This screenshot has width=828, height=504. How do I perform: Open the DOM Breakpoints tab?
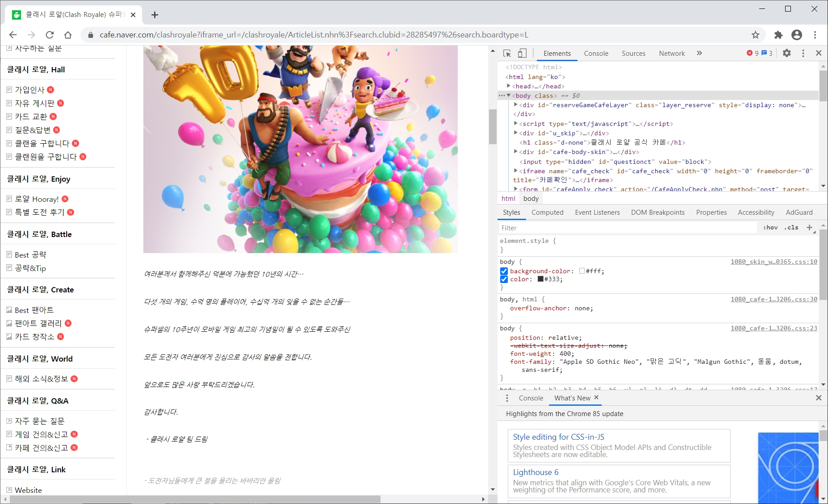point(657,212)
